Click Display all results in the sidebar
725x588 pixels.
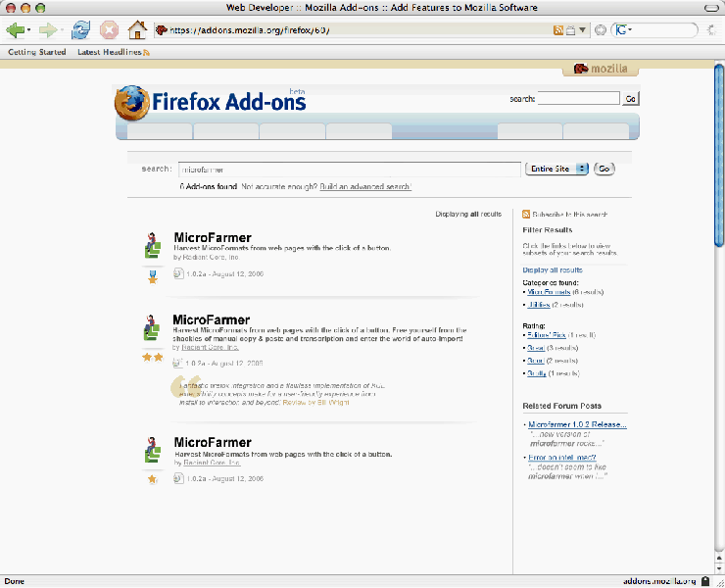click(x=553, y=270)
